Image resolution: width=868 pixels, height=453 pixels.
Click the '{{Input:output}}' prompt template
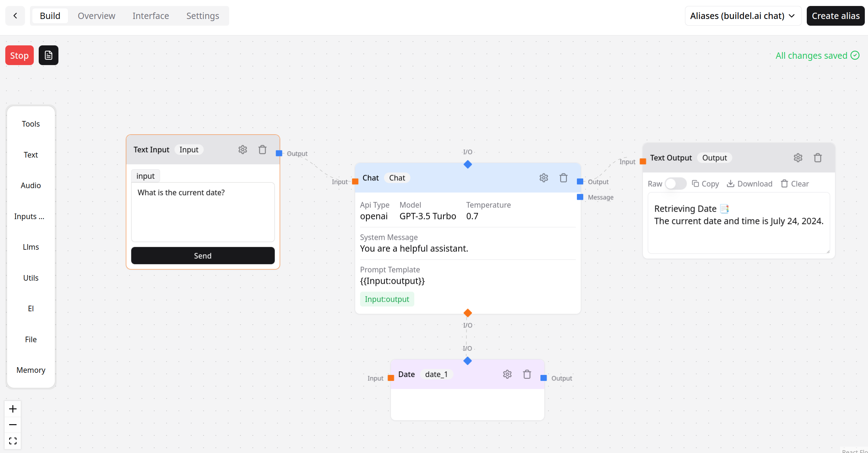(x=392, y=281)
